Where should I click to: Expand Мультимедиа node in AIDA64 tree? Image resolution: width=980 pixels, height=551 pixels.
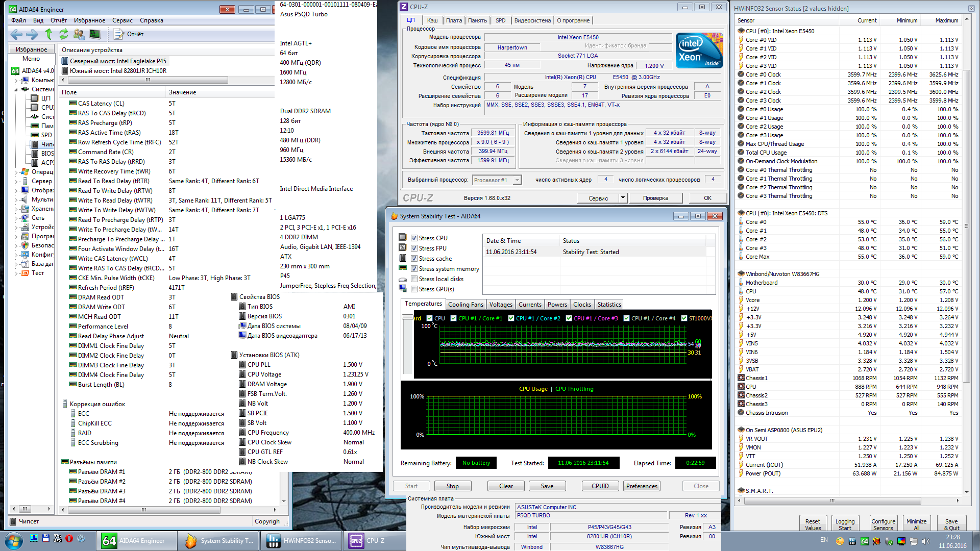tap(16, 199)
